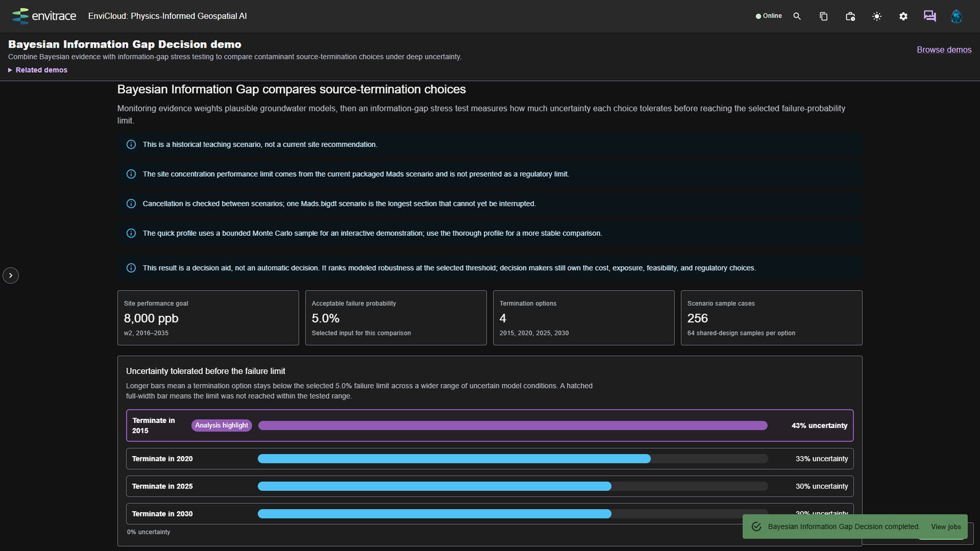Click the 'w2, 2016–2035' caption

tap(146, 333)
